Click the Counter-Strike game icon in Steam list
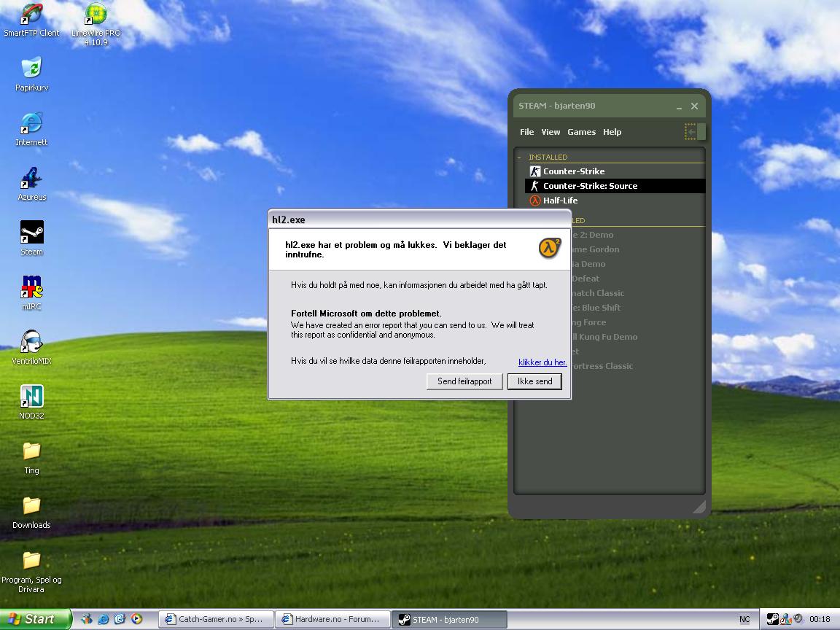Screen dimensions: 840x630 tap(534, 171)
